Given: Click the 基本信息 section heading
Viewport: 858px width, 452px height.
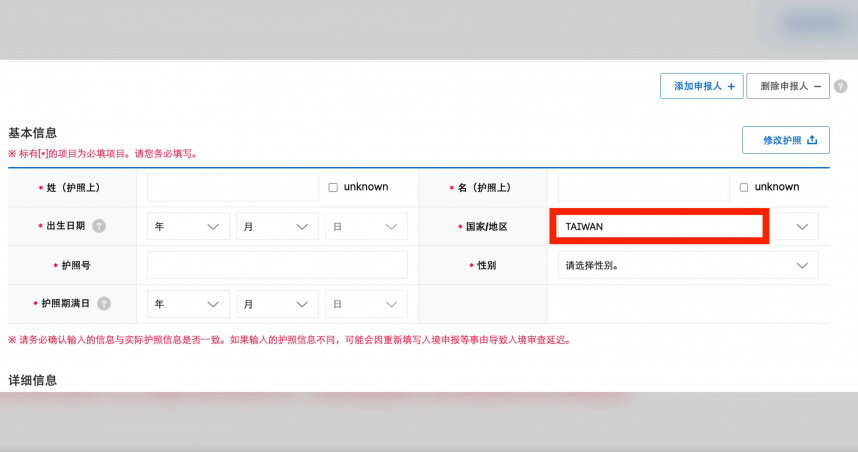Looking at the screenshot, I should point(33,133).
